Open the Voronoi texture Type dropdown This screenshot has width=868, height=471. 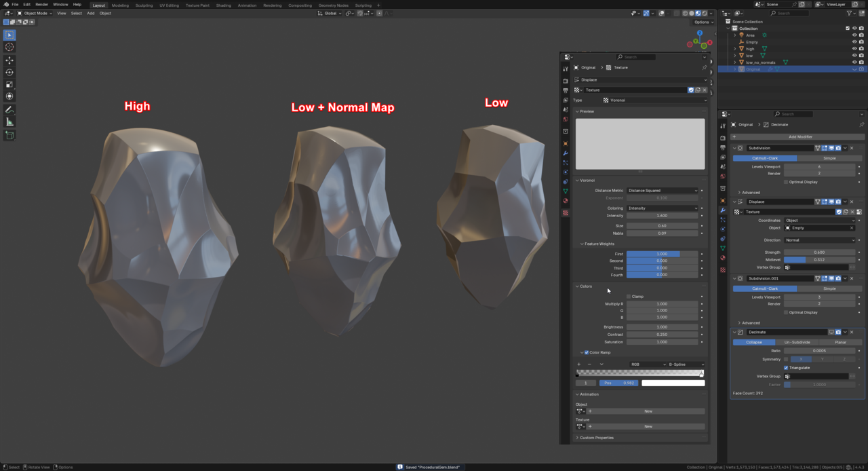pyautogui.click(x=654, y=100)
